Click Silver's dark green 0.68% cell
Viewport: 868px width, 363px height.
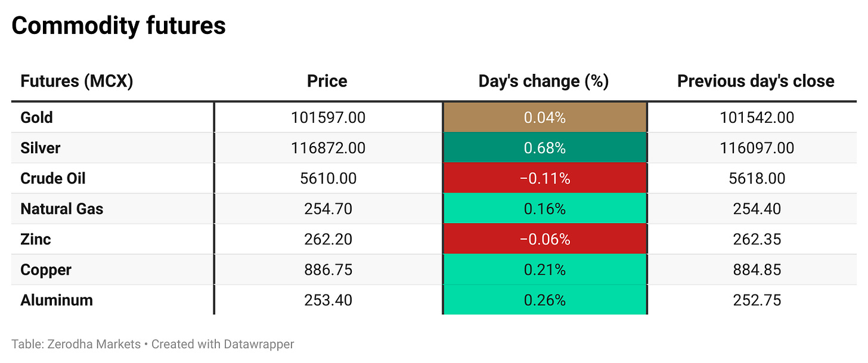point(544,148)
